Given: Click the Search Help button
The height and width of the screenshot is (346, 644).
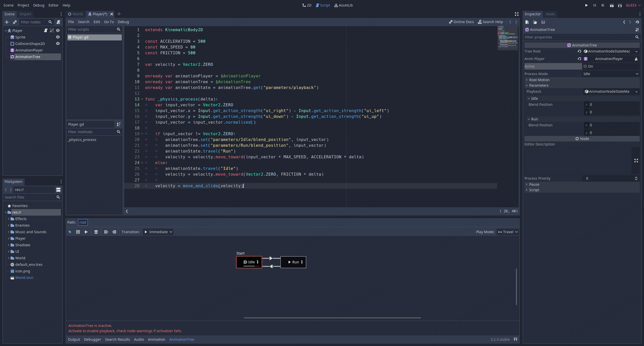Looking at the screenshot, I should [490, 22].
